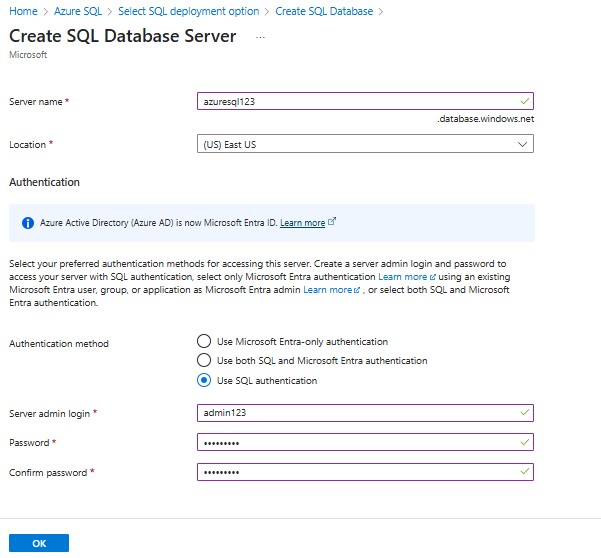Click the green checkmark in the Server admin login field
Viewport: 601px width, 558px height.
pos(524,413)
